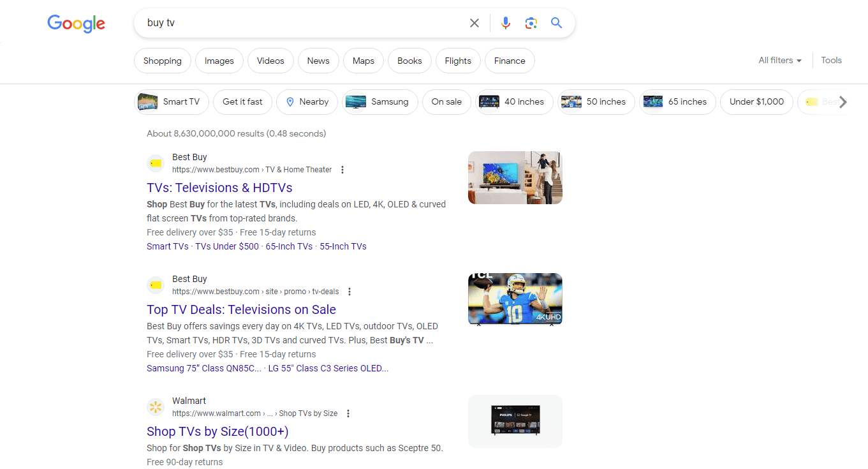Open the TVs Under $500 sitelink
Image resolution: width=868 pixels, height=469 pixels.
click(x=227, y=246)
